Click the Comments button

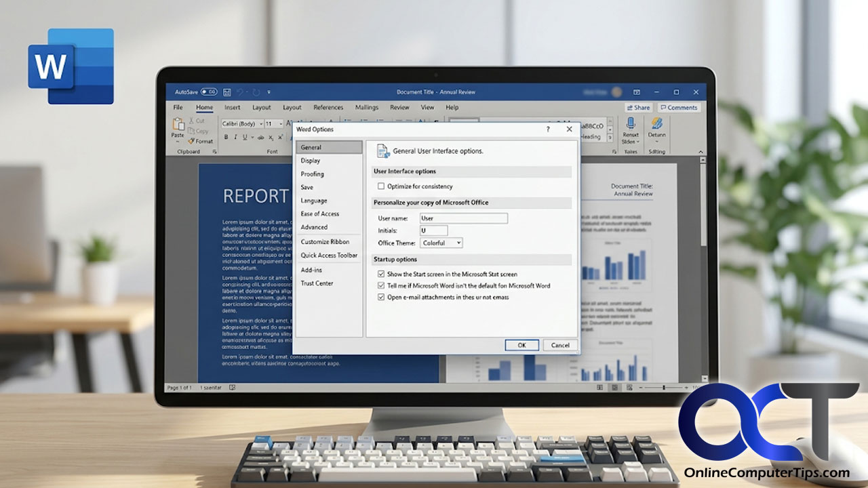[678, 107]
